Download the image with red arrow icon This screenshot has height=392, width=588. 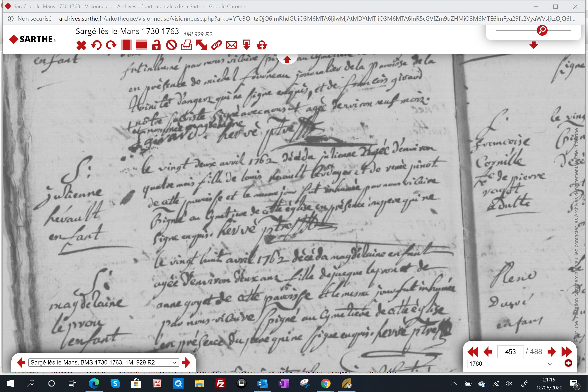247,45
